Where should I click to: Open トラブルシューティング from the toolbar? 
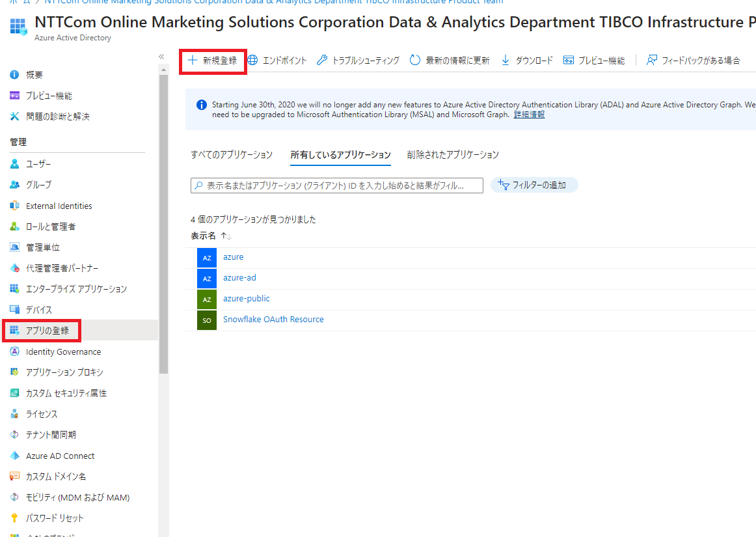click(x=358, y=61)
